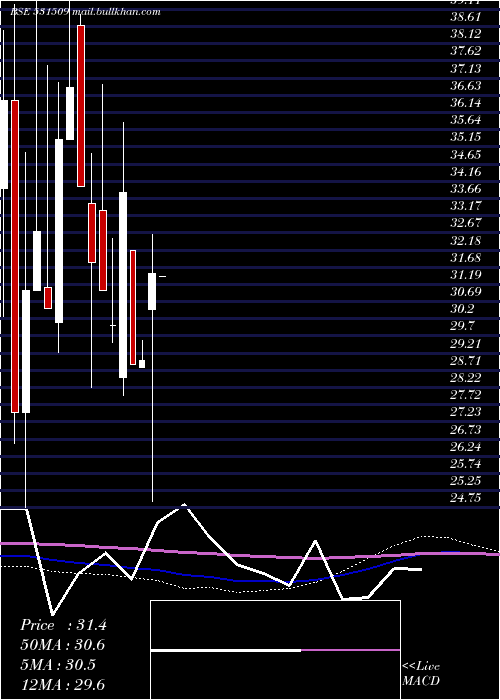Viewport: 500px width, 700px height.
Task: Click the 32.67 price axis label
Action: tap(466, 223)
